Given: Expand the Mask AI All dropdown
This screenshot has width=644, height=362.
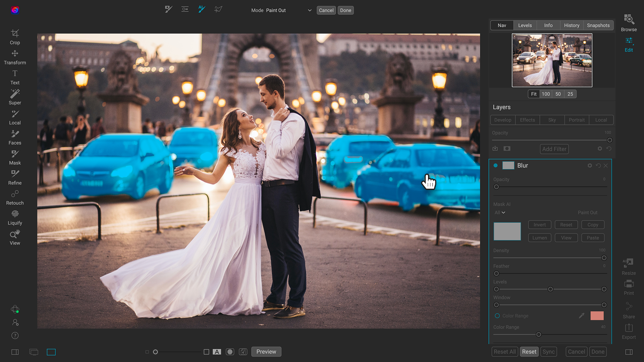Looking at the screenshot, I should point(499,213).
